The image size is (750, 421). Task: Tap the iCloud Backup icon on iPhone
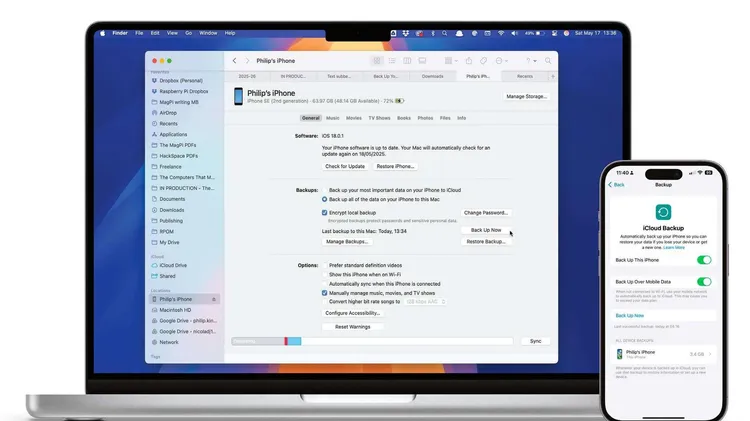click(663, 212)
